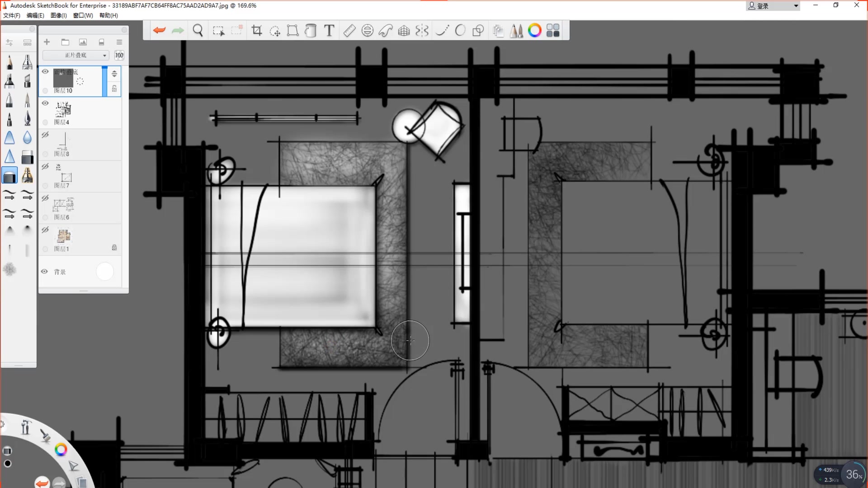The image size is (868, 488).
Task: Select the 图层1 layer thumbnail
Action: [64, 236]
